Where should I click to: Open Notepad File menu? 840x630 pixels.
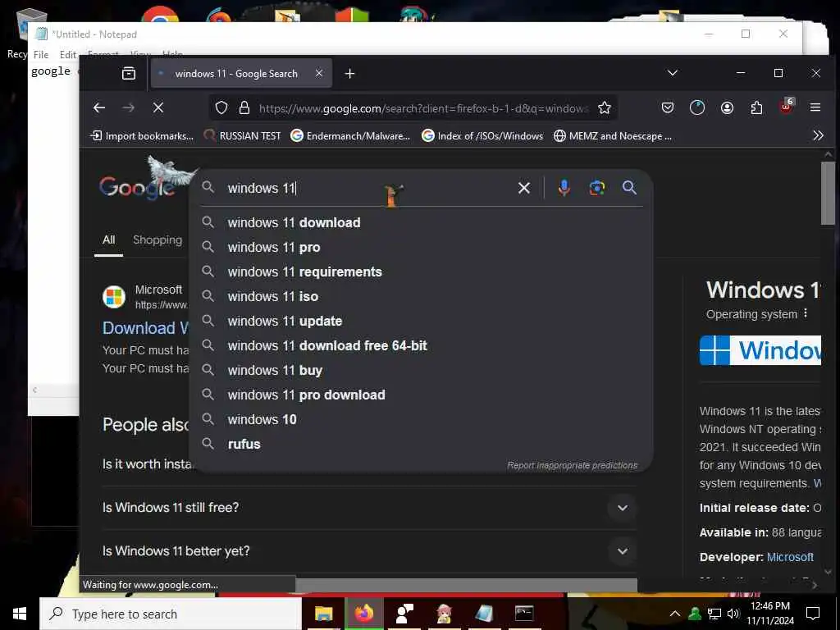[41, 55]
